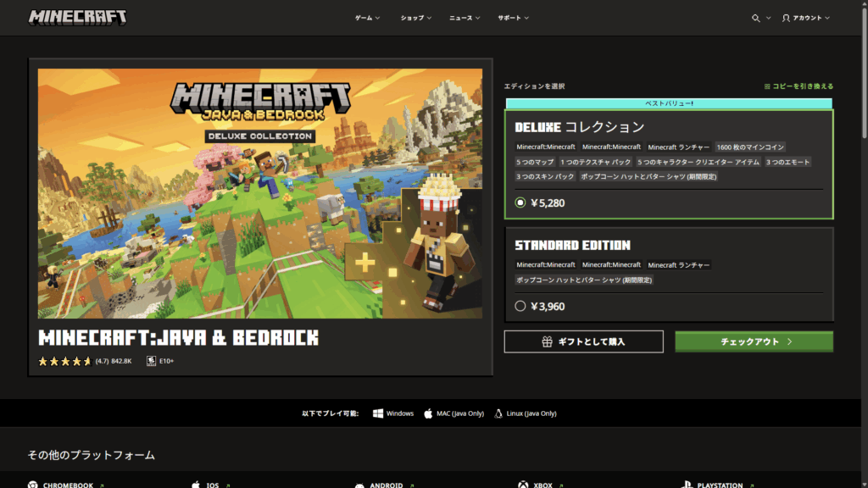Click the Linux (Java Only) penguin icon
The width and height of the screenshot is (868, 488).
tap(498, 413)
